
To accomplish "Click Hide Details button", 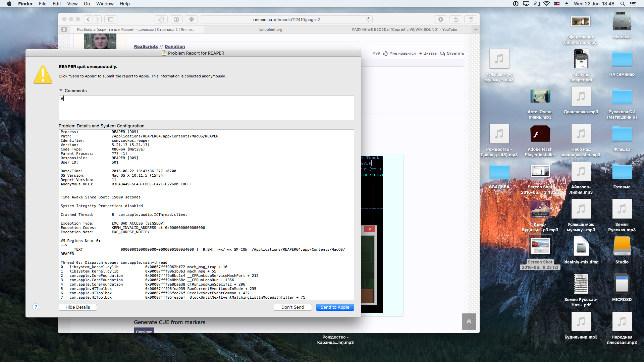I will (78, 307).
